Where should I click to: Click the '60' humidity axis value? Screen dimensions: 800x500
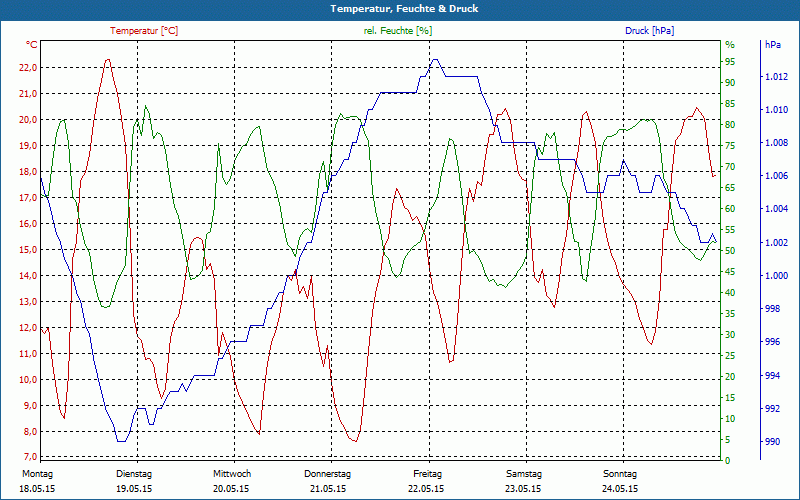coord(730,209)
